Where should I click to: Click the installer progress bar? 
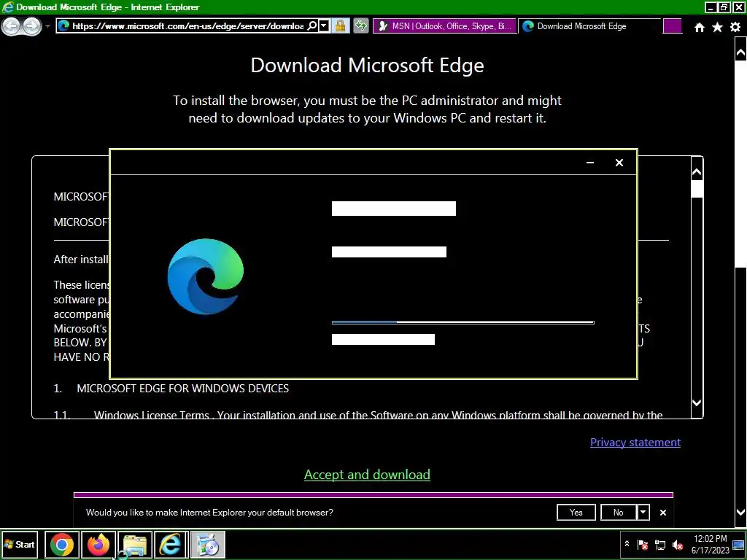click(462, 322)
